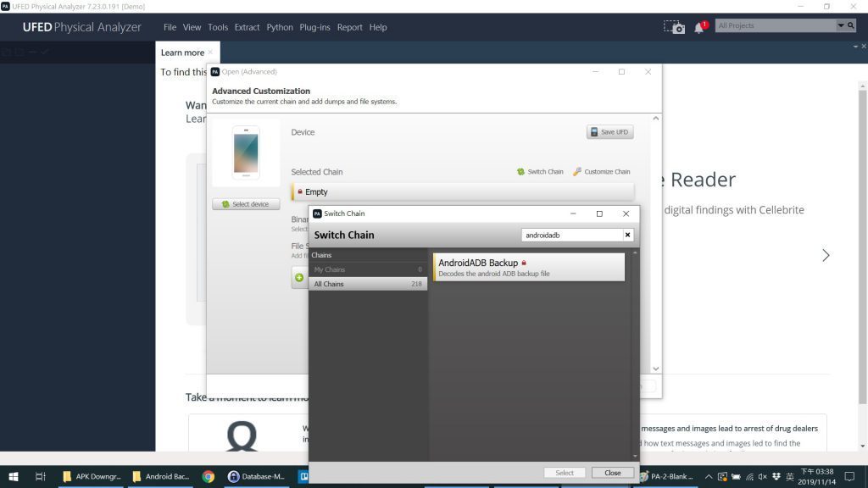Click the green add file plus icon
Viewport: 868px width, 488px height.
tap(299, 278)
